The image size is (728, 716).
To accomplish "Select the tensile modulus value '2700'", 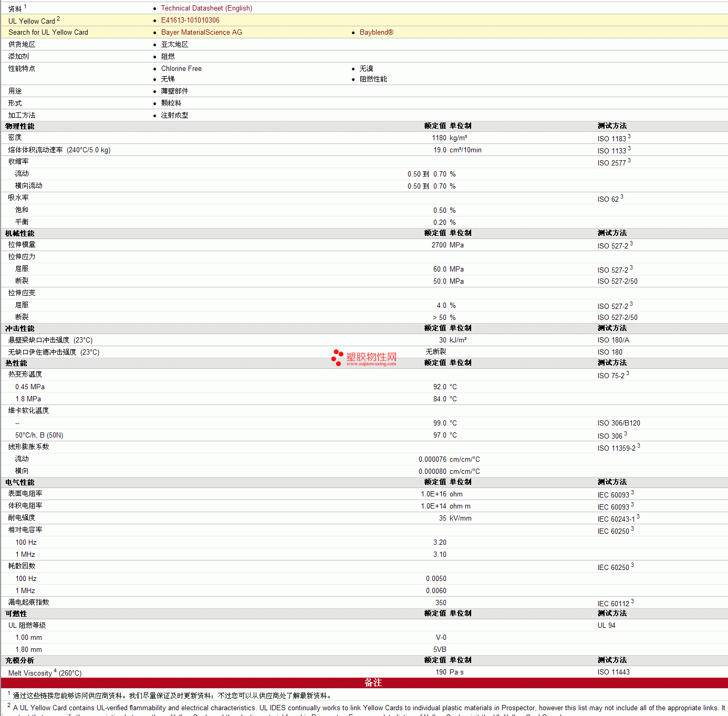I will (x=439, y=245).
